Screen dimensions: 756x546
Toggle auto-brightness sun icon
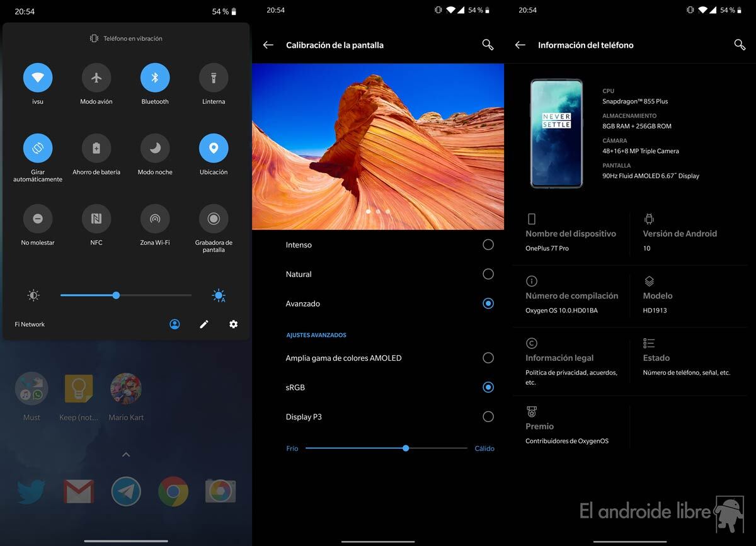pyautogui.click(x=219, y=295)
